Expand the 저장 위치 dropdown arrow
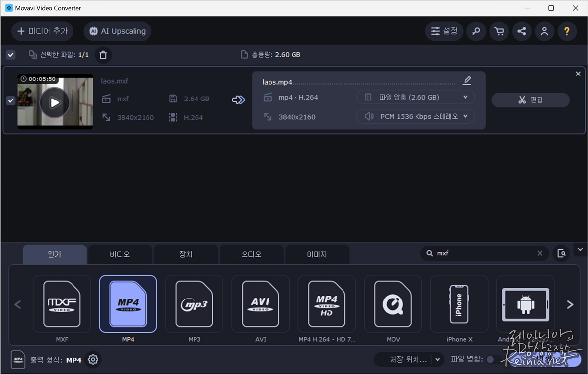The image size is (588, 374). pos(438,359)
